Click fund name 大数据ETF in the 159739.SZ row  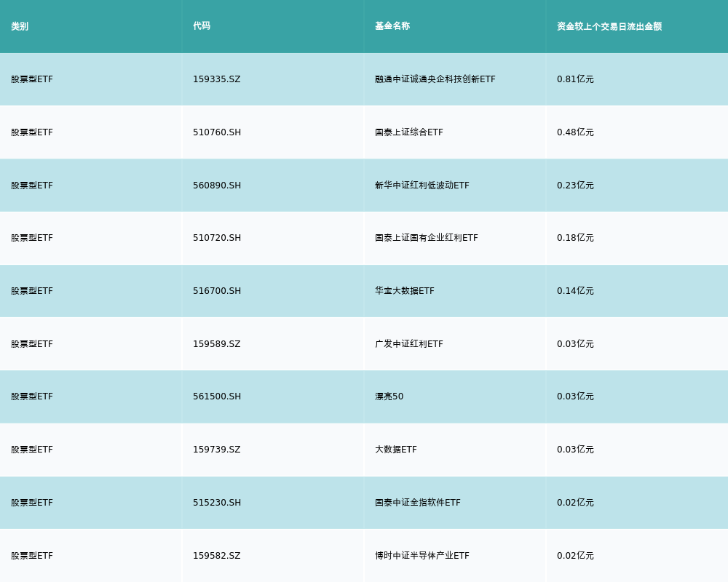click(x=396, y=450)
